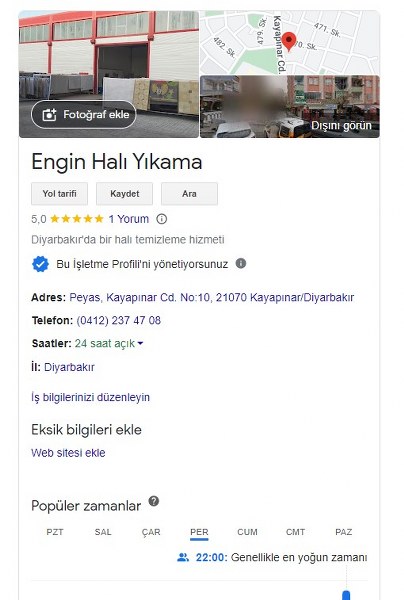
Task: Click the Yol tarifi button
Action: [59, 194]
